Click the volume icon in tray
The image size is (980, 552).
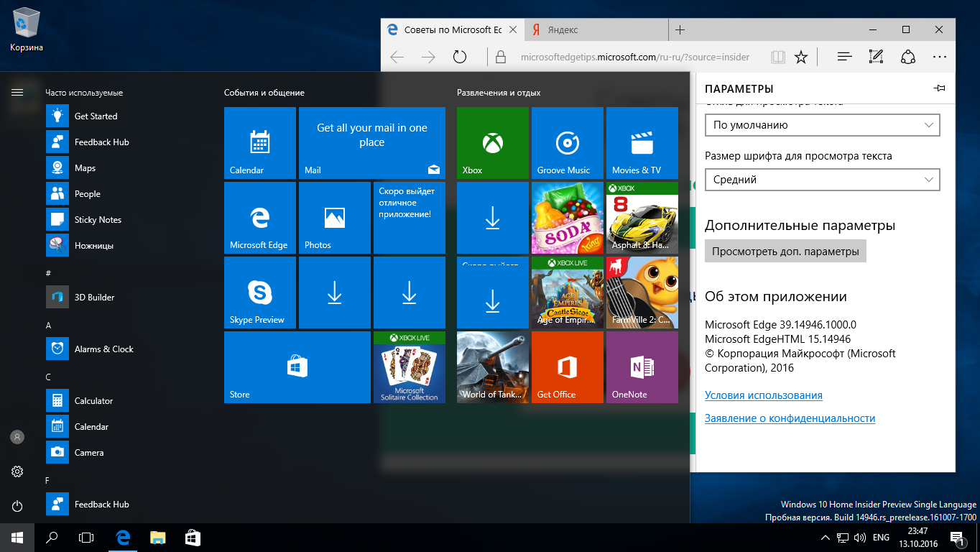[861, 538]
